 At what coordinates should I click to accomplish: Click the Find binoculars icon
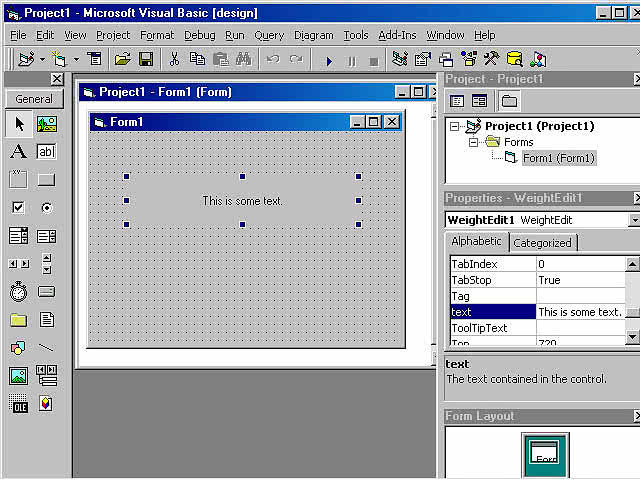(x=244, y=60)
